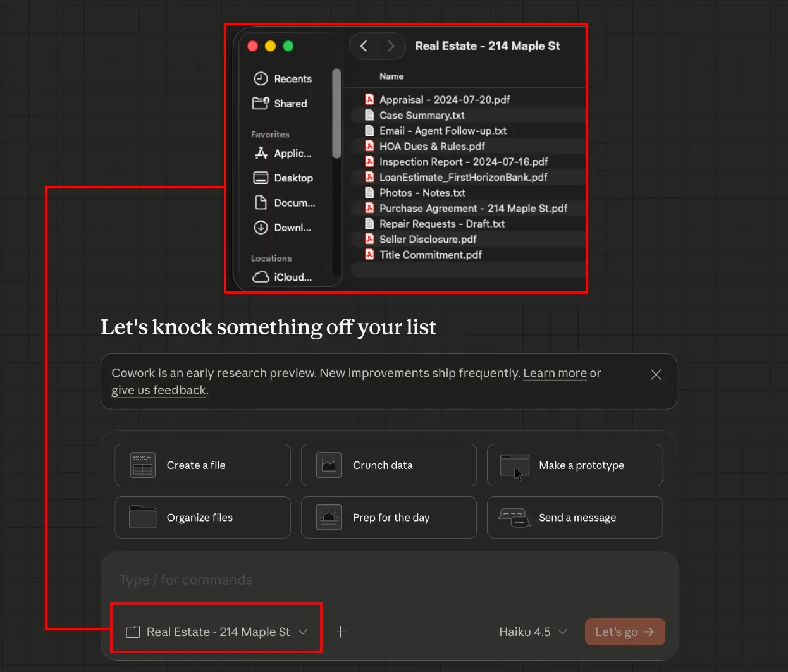
Task: Choose the Make a prototype suggestion
Action: 574,465
